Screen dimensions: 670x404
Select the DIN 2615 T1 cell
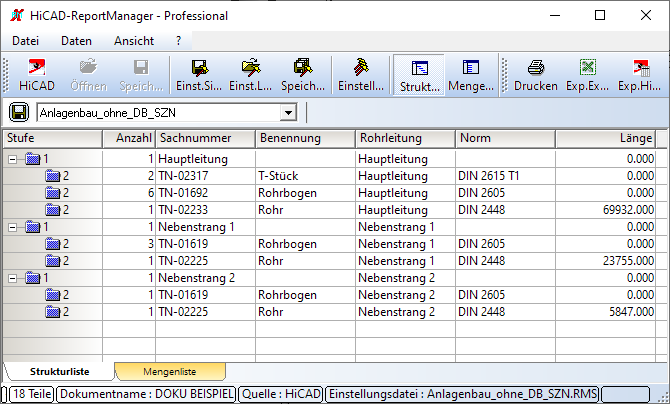[x=505, y=176]
